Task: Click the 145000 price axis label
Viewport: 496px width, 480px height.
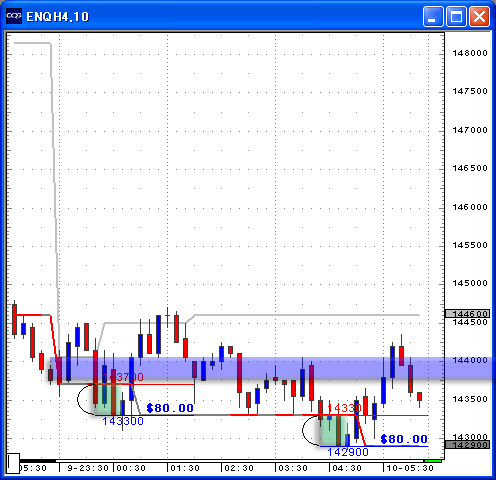Action: click(x=470, y=283)
